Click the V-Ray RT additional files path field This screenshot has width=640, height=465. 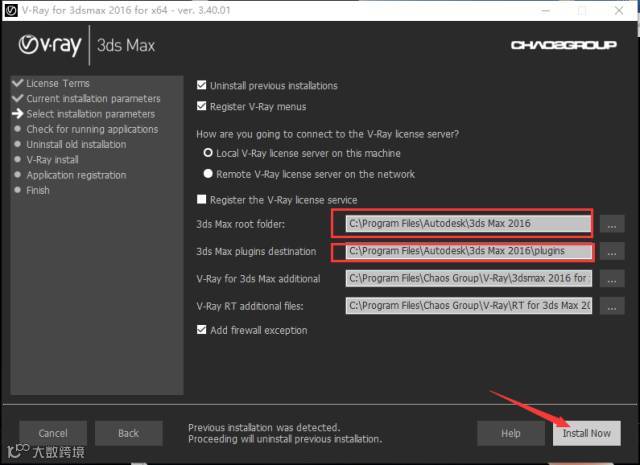pos(468,305)
